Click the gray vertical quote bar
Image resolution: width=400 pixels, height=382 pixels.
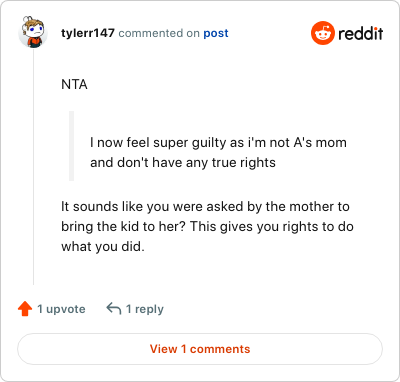pos(71,146)
